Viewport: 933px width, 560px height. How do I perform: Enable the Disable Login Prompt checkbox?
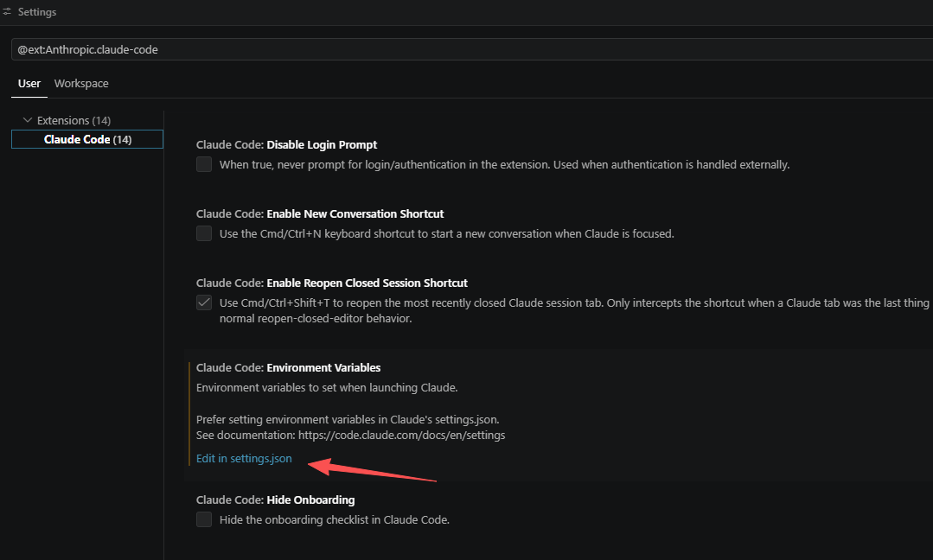point(204,164)
